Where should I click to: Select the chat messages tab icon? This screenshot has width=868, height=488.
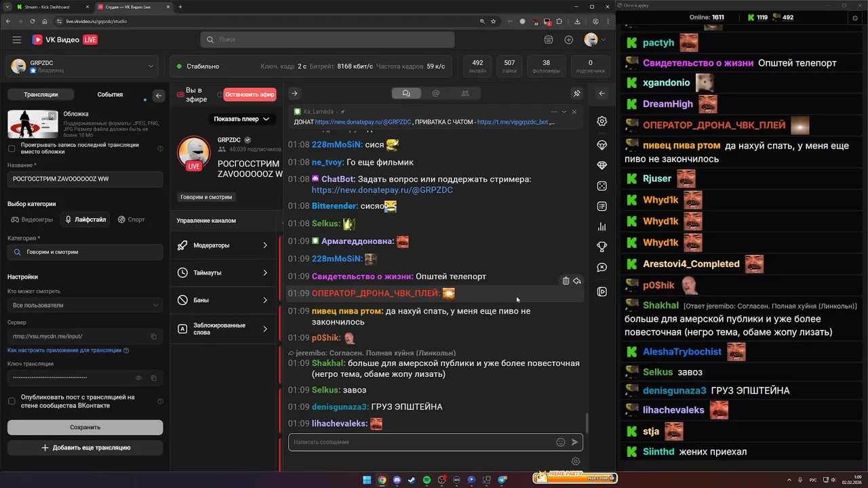point(406,94)
